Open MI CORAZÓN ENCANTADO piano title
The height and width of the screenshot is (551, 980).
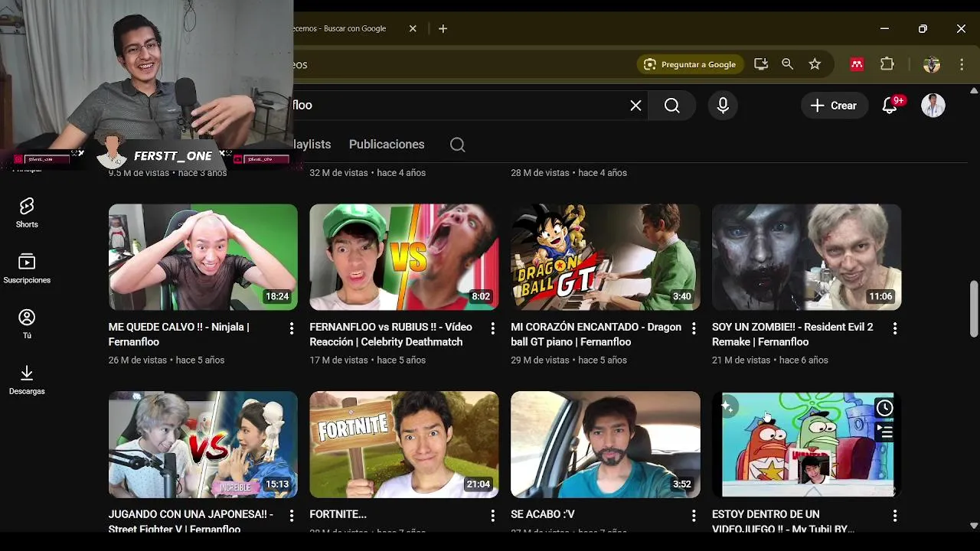[596, 334]
